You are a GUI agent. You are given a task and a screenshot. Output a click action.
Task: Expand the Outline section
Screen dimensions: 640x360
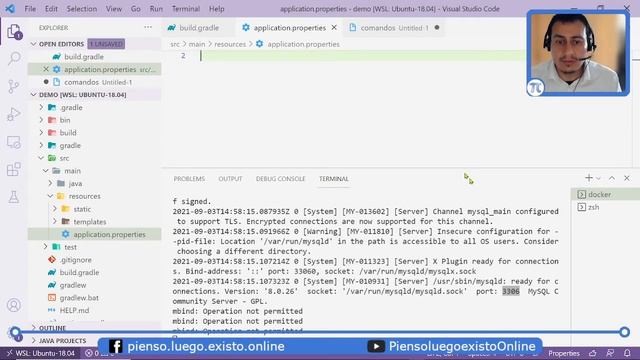(34, 328)
